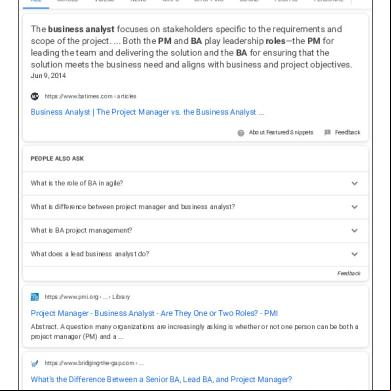Open the Senior BA, Lead BA, Project Manager link

[161, 379]
